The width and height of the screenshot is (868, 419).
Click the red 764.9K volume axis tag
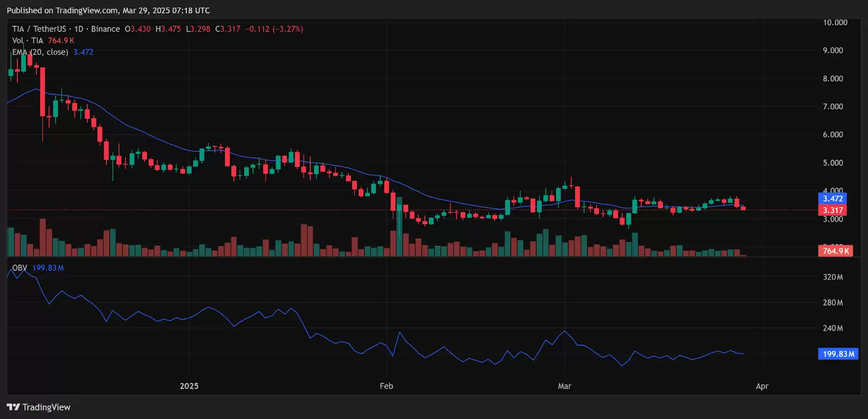tap(835, 251)
